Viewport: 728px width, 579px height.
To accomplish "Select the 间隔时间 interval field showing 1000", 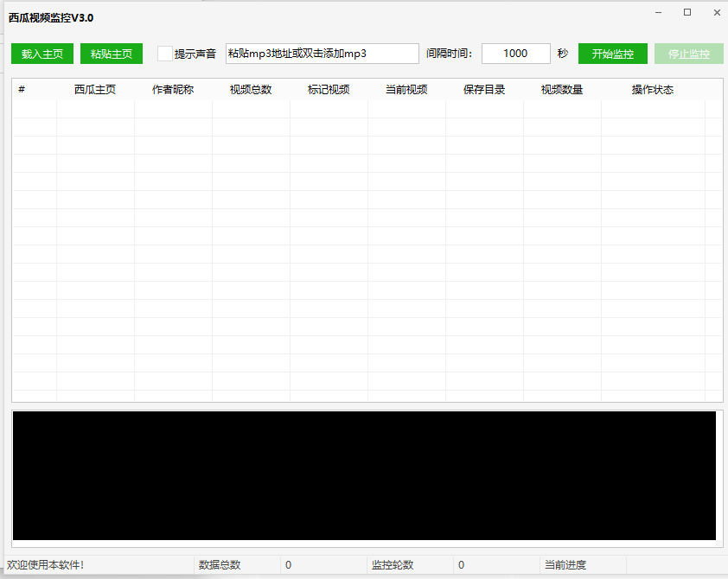I will 515,54.
